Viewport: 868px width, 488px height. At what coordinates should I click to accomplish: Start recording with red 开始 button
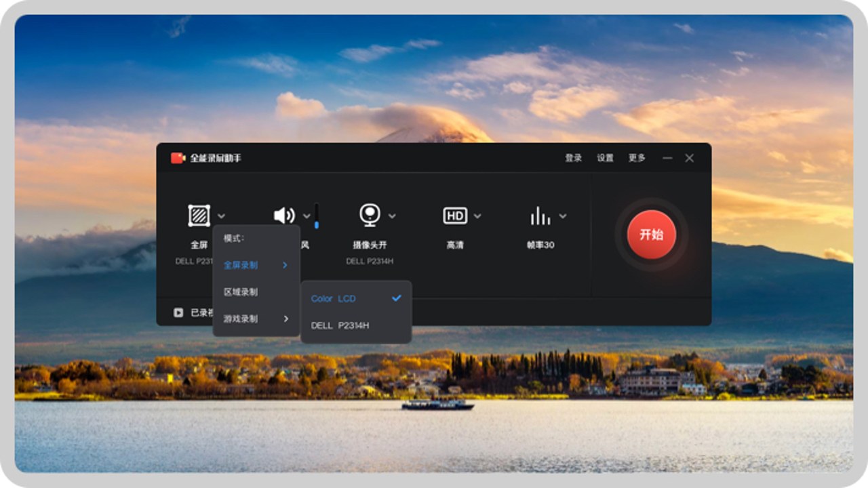point(651,235)
